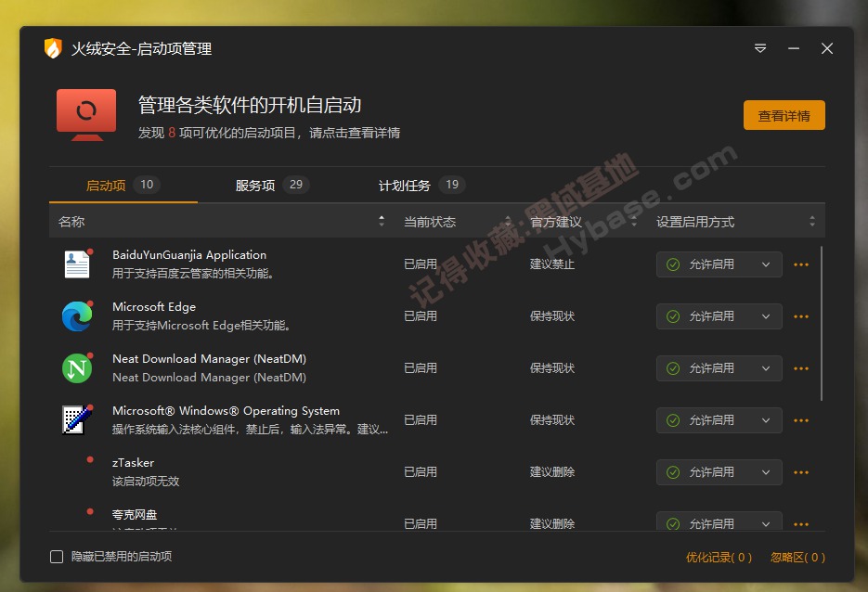This screenshot has height=592, width=868.
Task: Open more options for Microsoft Edge row
Action: [x=801, y=316]
